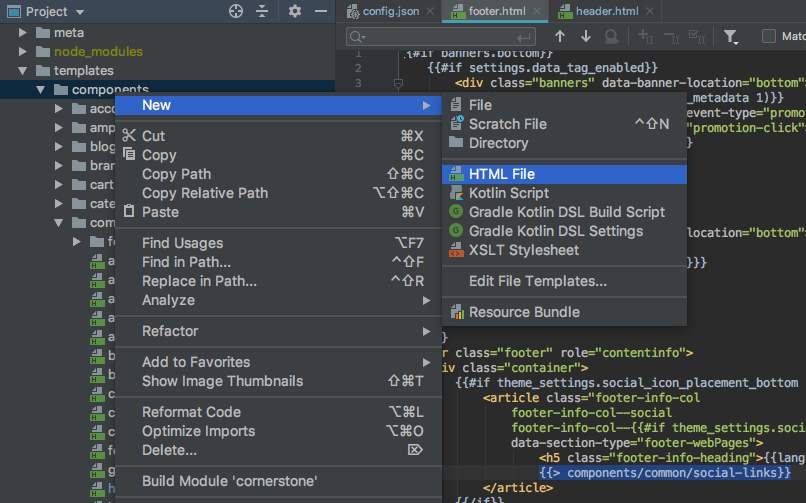Expand the amp folder arrow

(59, 127)
